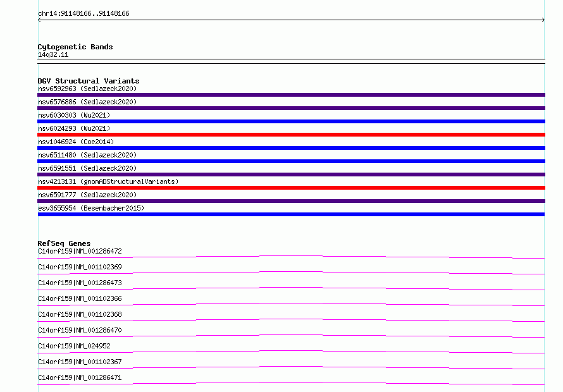This screenshot has width=563, height=392.
Task: Open transcript C14orf159|NM_001286471
Action: tap(80, 377)
